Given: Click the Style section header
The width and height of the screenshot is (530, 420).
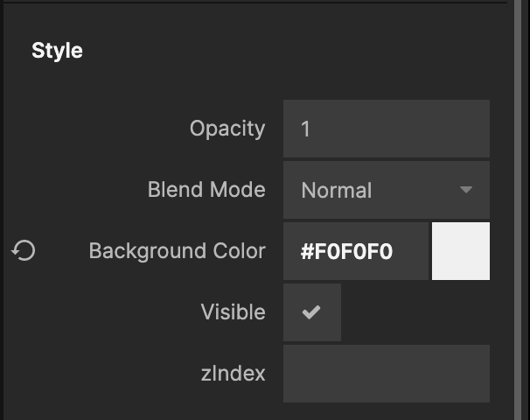Looking at the screenshot, I should 57,51.
